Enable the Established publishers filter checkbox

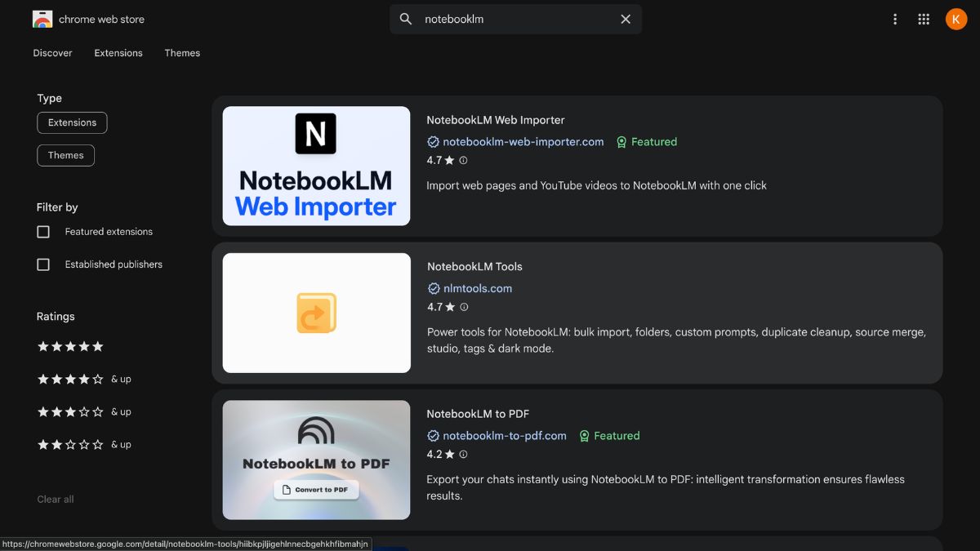point(43,264)
